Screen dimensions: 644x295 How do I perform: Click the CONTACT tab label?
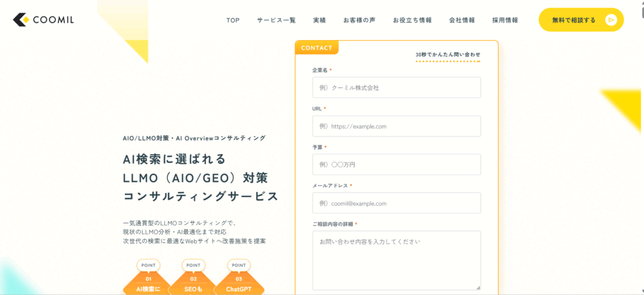click(x=317, y=48)
